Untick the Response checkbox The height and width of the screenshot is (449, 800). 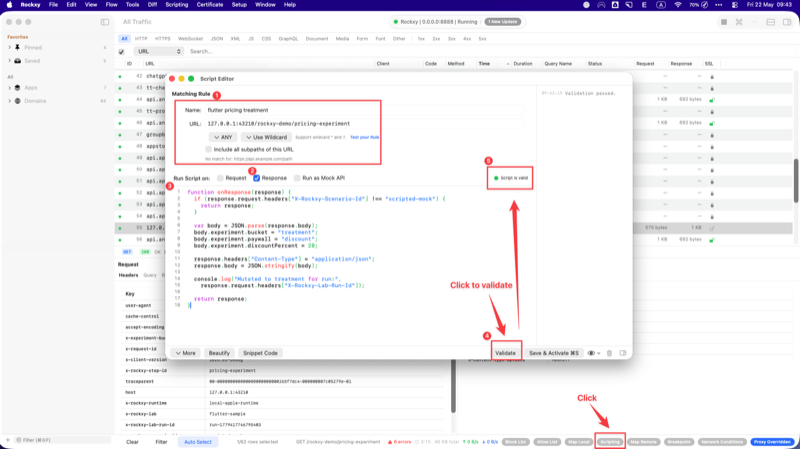click(x=257, y=178)
